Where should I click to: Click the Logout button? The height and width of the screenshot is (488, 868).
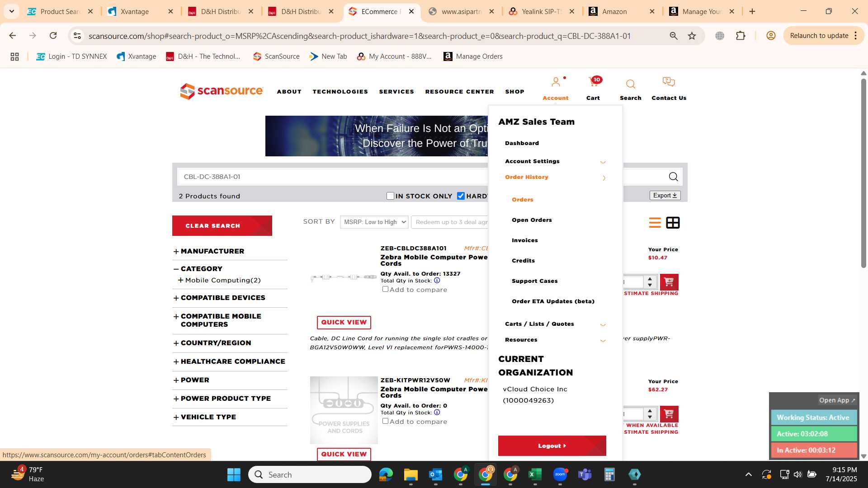pos(552,446)
